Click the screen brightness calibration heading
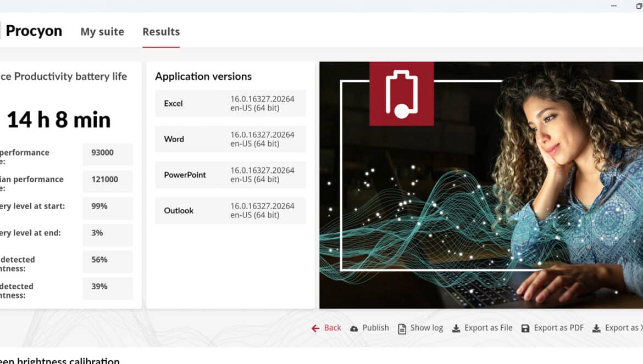 (60, 361)
